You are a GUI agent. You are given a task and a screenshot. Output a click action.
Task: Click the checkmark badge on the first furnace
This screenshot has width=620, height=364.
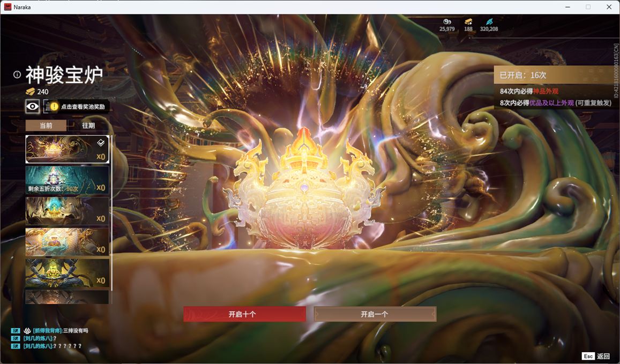(x=101, y=142)
